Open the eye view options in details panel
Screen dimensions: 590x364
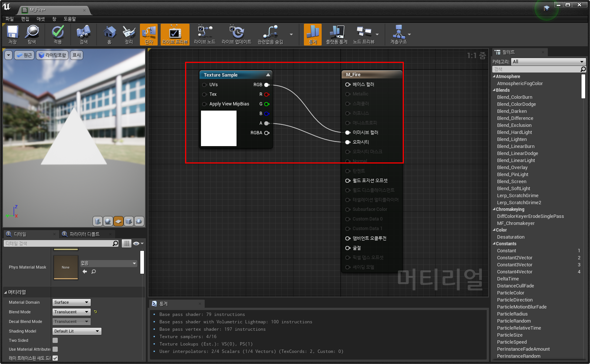[x=138, y=243]
